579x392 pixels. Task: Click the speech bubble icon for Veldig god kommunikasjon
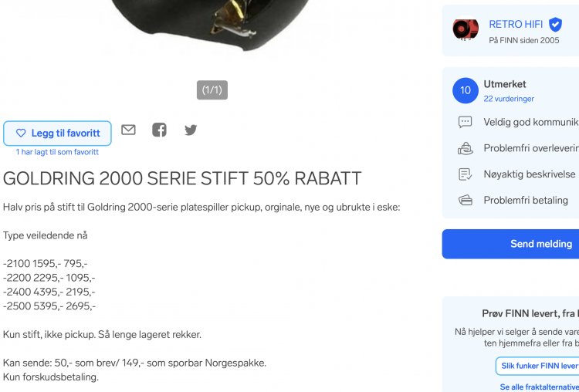pos(466,122)
